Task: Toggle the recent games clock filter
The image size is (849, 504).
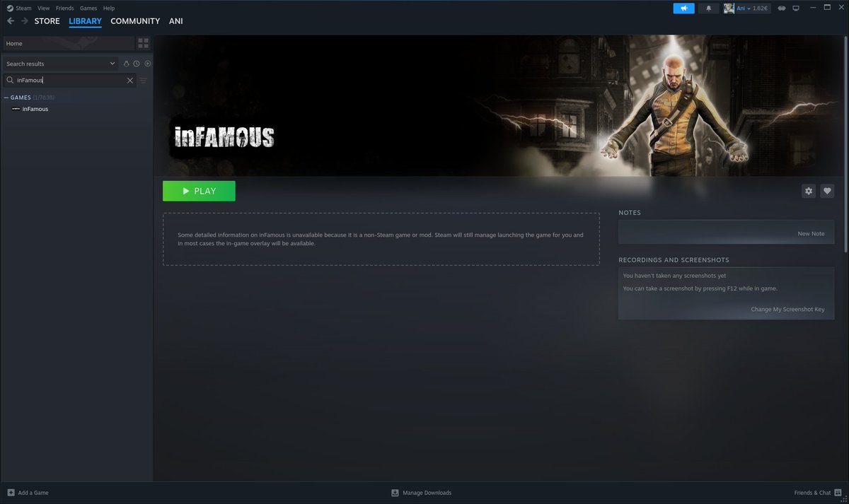Action: pyautogui.click(x=136, y=63)
